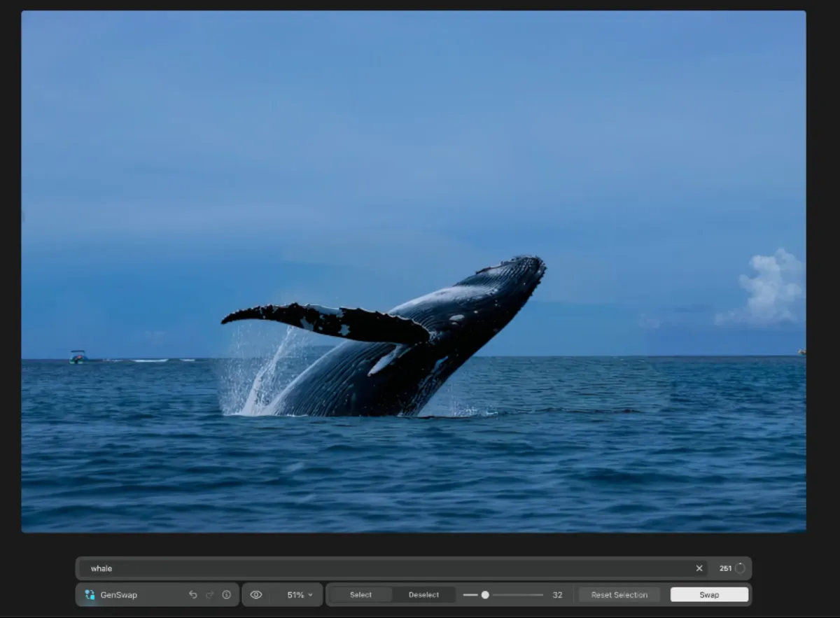Clear the whale prompt using the X icon
840x618 pixels.
[699, 568]
